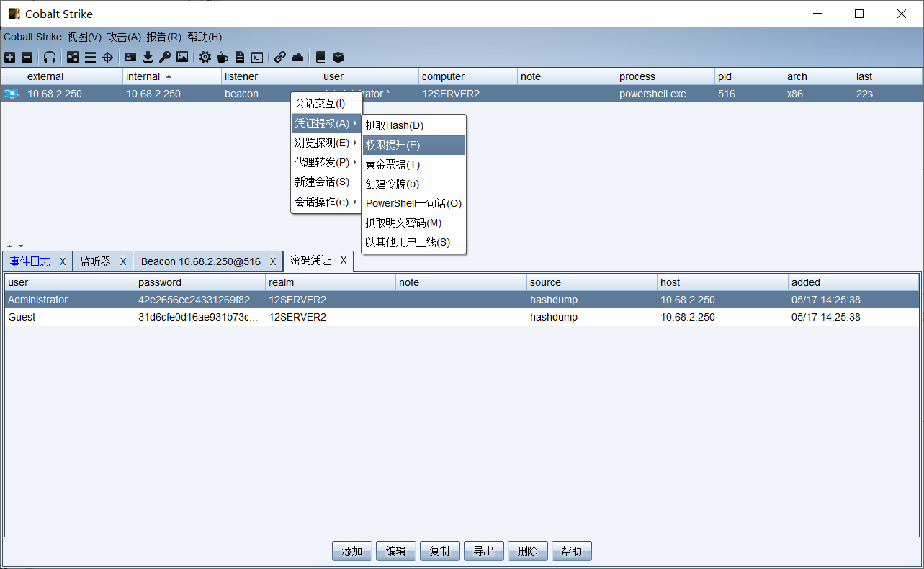This screenshot has height=569, width=924.
Task: Select PowerShell一句话(O) in submenu
Action: pyautogui.click(x=413, y=203)
